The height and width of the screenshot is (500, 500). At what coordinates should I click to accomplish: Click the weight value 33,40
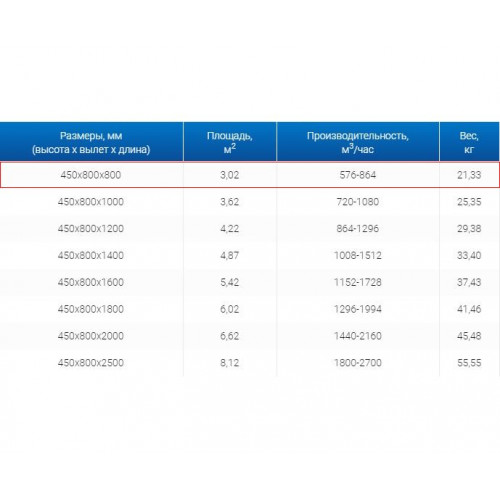(469, 255)
